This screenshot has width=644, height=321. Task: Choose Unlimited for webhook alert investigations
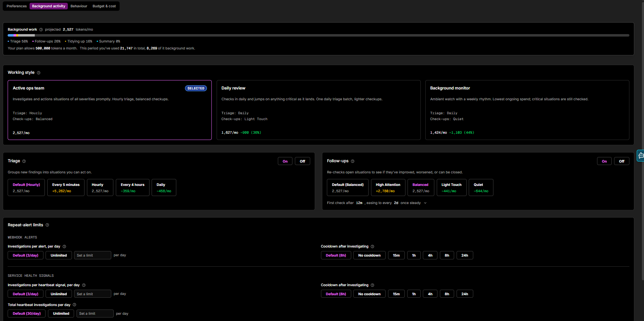59,256
